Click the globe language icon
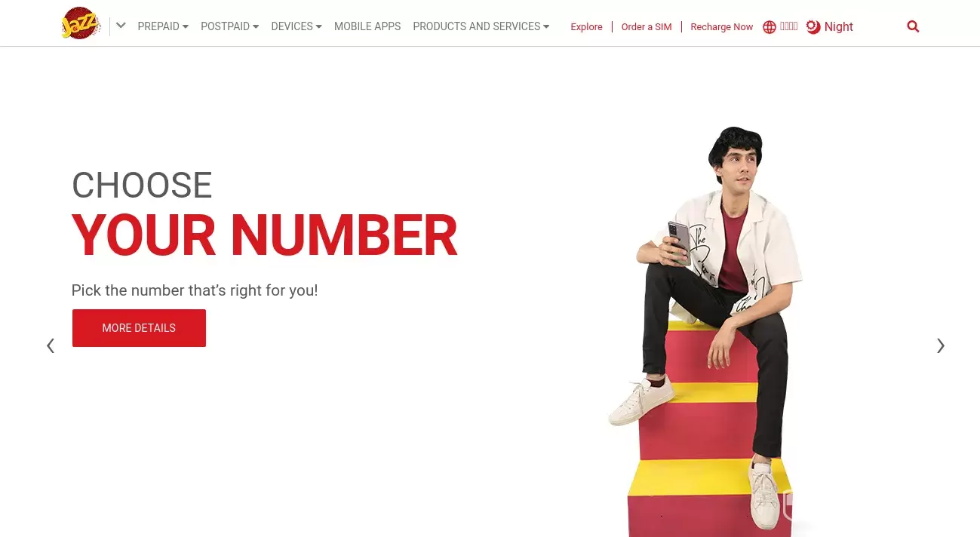The height and width of the screenshot is (537, 980). [770, 27]
